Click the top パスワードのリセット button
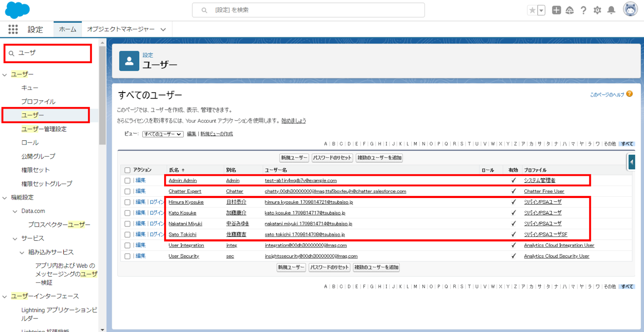This screenshot has height=332, width=644. (332, 158)
